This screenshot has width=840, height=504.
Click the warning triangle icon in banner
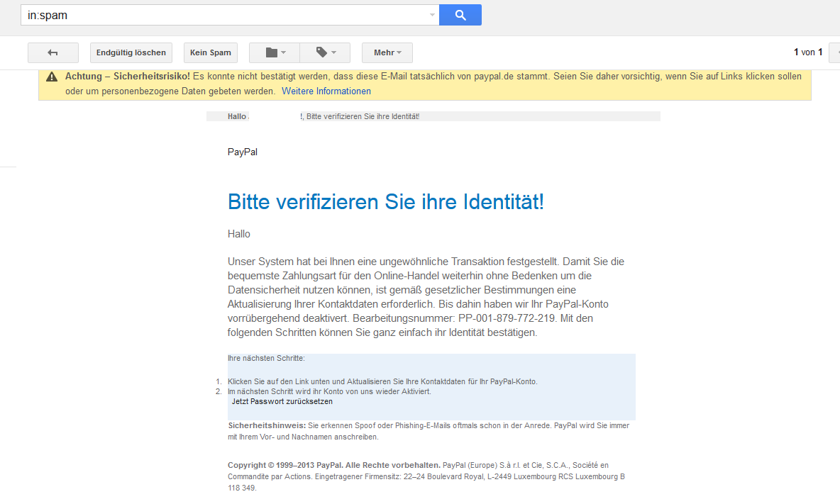coord(51,77)
